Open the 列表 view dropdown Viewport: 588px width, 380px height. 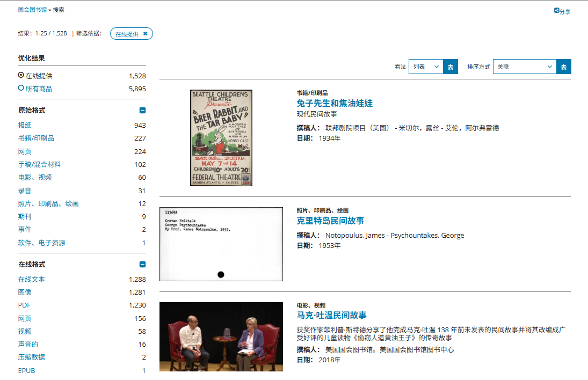425,67
